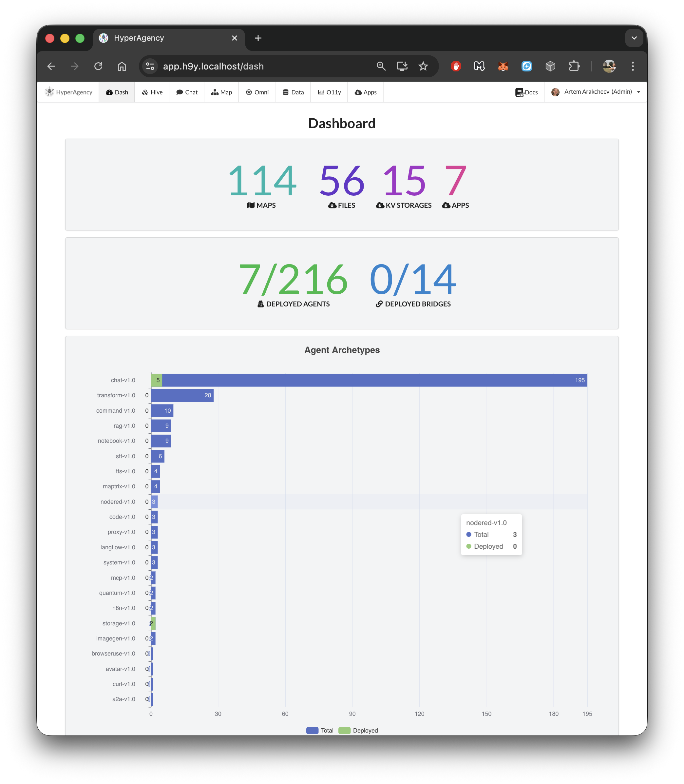Click the Docs link
This screenshot has width=684, height=784.
pos(526,92)
